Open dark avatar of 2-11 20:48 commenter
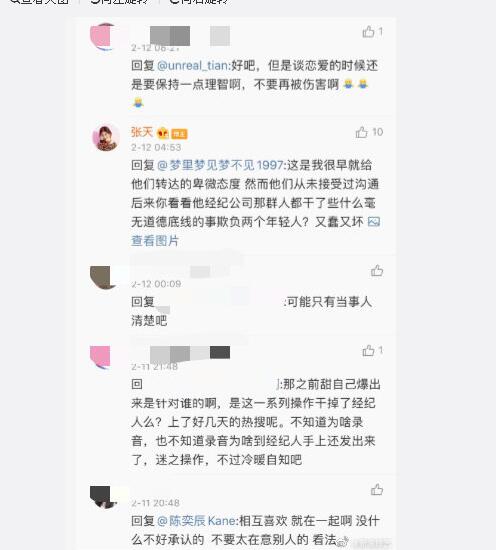The image size is (496, 550). 103,497
